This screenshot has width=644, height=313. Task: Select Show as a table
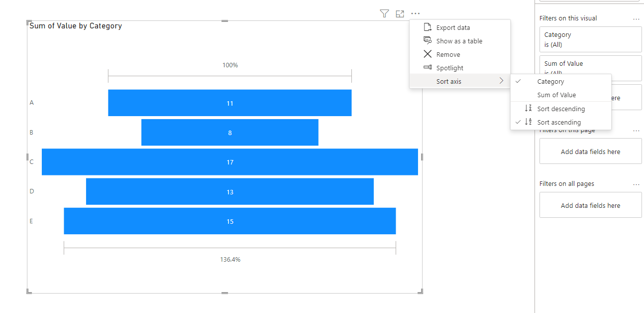460,41
